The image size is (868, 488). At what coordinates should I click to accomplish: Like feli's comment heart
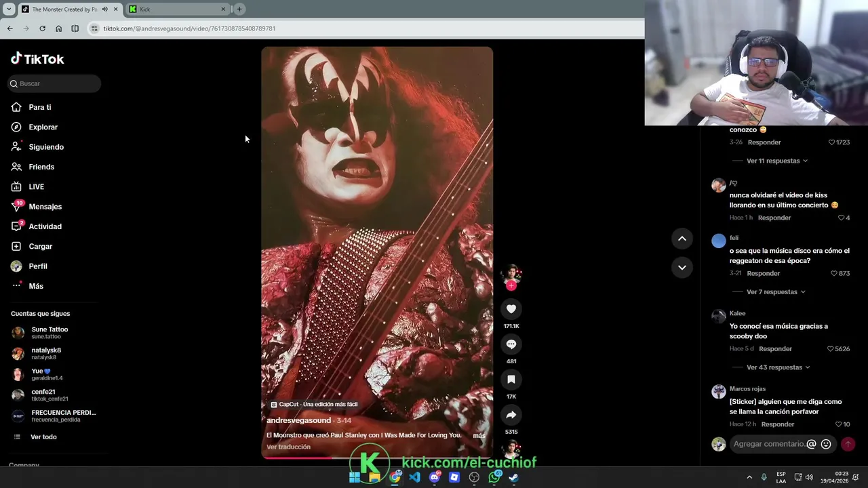(834, 274)
